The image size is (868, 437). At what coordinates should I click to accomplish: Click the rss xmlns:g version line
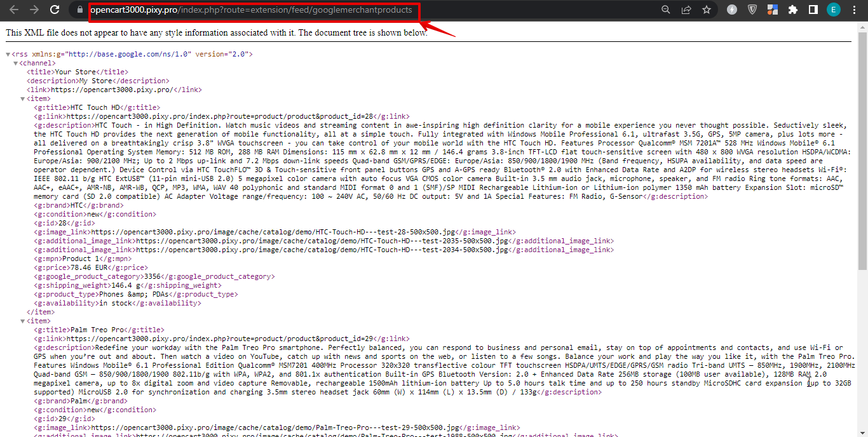[x=132, y=55]
